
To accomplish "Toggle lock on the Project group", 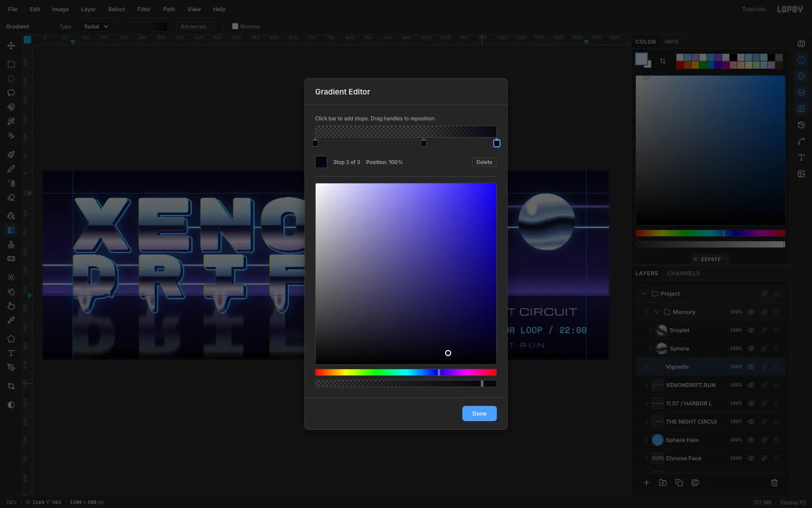I will click(776, 294).
